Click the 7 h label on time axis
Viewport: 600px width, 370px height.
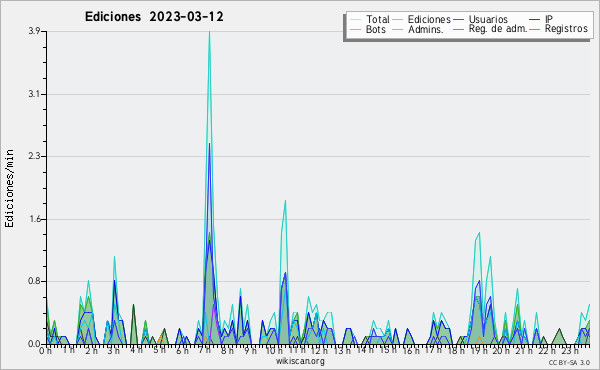click(205, 350)
